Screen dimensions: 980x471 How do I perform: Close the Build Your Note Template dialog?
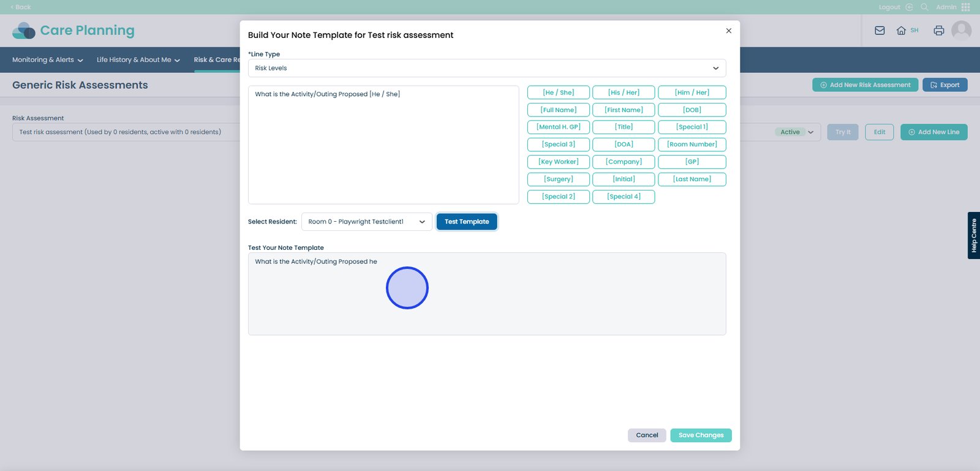pyautogui.click(x=728, y=31)
